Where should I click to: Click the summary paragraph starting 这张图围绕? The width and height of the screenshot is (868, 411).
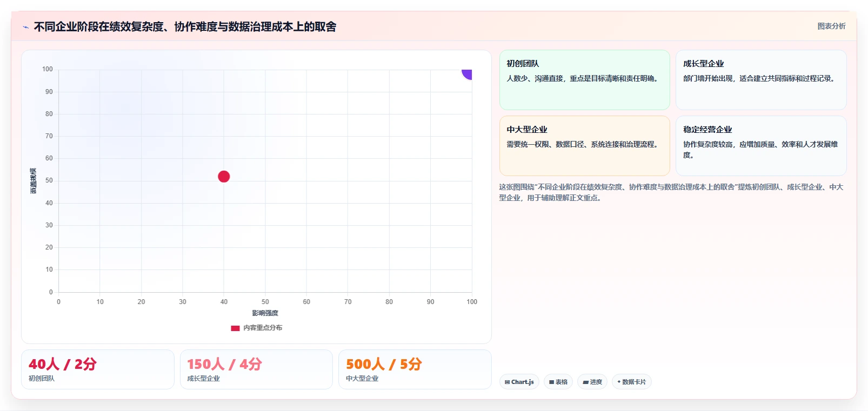coord(671,192)
